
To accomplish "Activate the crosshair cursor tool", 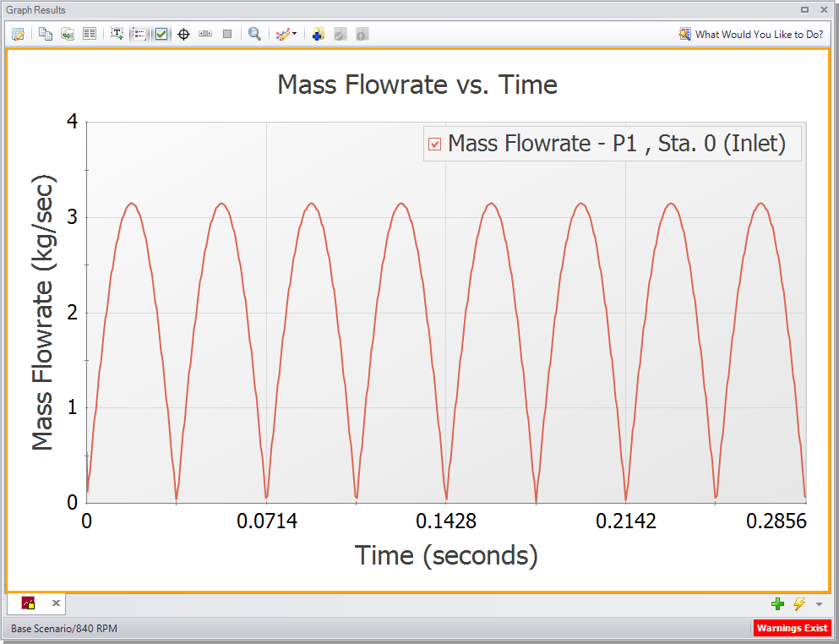I will (183, 35).
